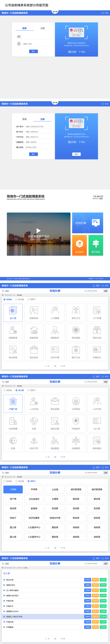Open 交通出行 category card
The width and height of the screenshot is (110, 644).
97,352
